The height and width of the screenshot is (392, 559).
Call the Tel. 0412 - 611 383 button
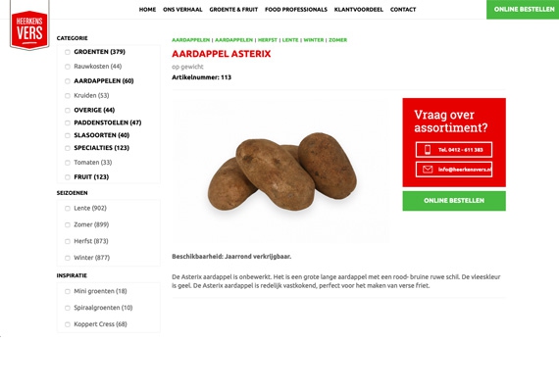click(454, 150)
